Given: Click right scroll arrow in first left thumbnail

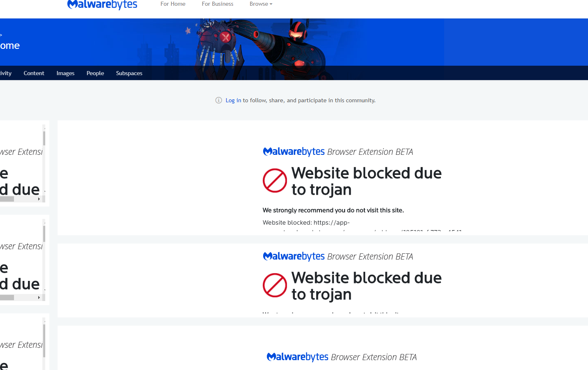Looking at the screenshot, I should click(39, 199).
